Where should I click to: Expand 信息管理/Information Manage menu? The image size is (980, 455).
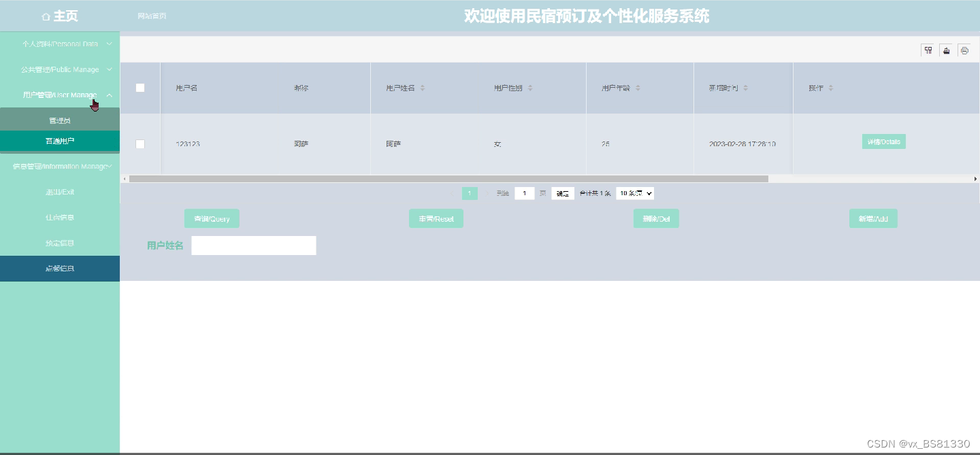[60, 167]
